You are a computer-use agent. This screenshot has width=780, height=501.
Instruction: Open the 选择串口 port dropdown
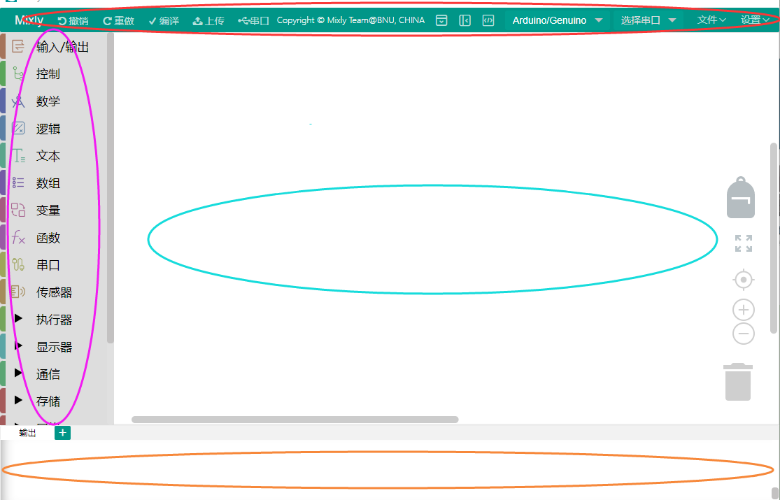[648, 20]
